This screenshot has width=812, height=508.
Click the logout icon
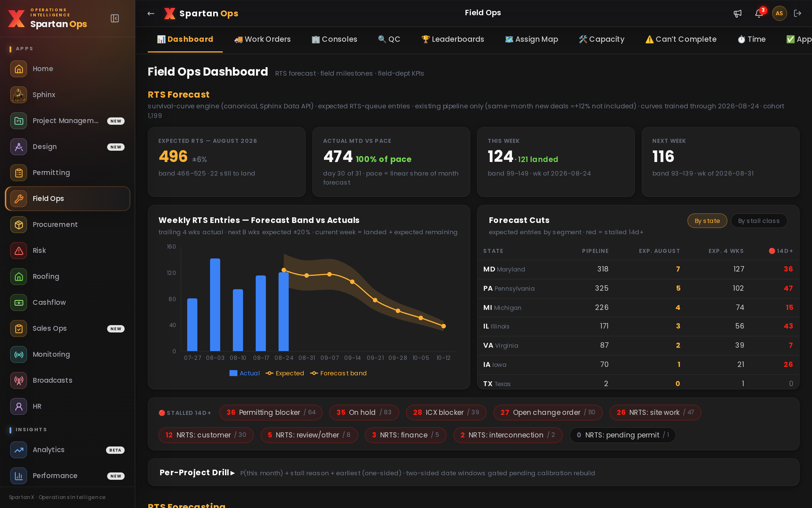pyautogui.click(x=798, y=14)
